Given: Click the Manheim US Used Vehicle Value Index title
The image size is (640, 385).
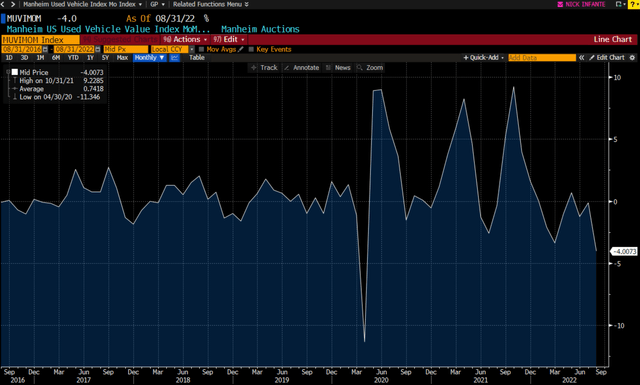Looking at the screenshot, I should [108, 29].
